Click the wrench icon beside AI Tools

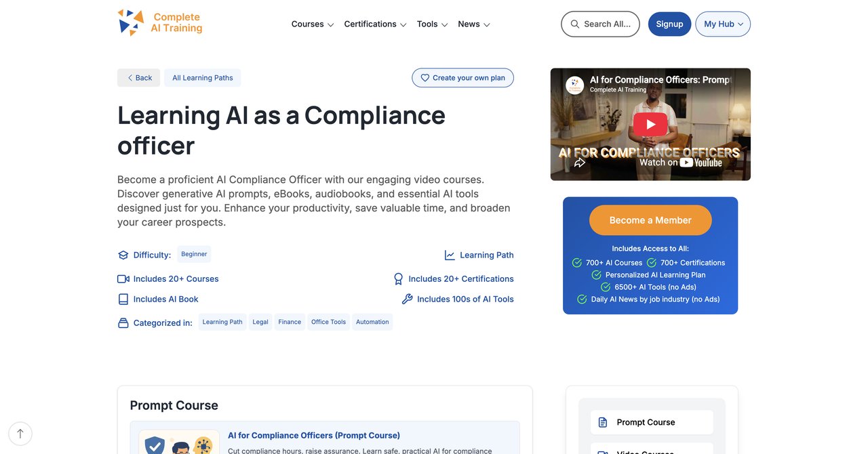407,300
